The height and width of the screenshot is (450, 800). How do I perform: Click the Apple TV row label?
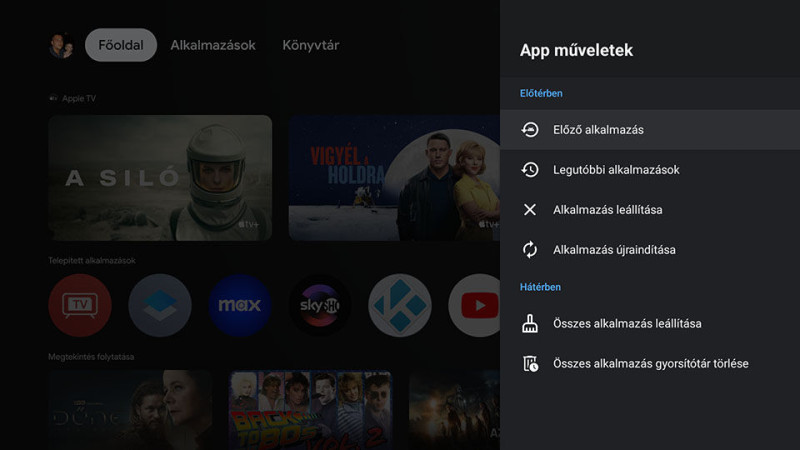tap(79, 98)
